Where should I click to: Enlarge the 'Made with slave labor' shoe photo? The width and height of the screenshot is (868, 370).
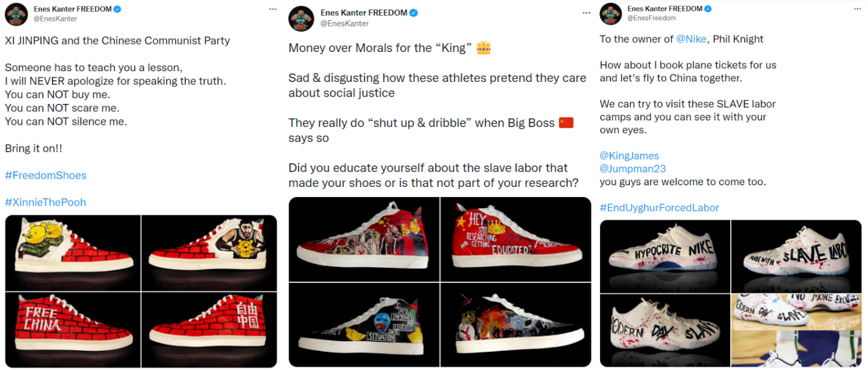point(796,255)
